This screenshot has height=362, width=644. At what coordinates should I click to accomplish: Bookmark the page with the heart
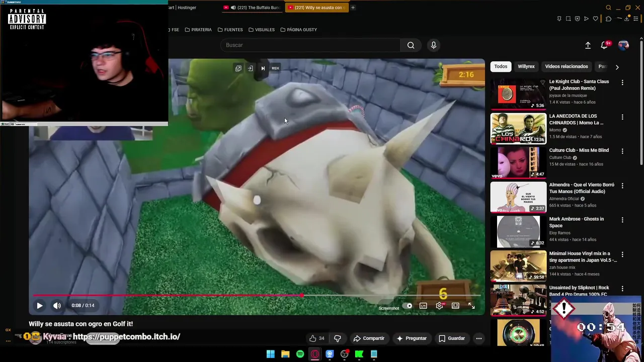(x=596, y=19)
